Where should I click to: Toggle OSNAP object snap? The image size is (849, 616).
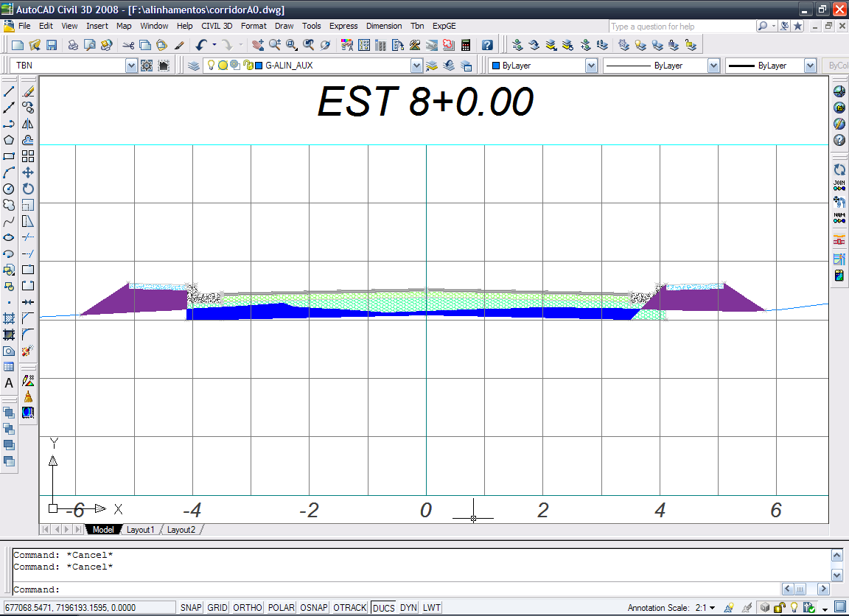click(x=314, y=607)
